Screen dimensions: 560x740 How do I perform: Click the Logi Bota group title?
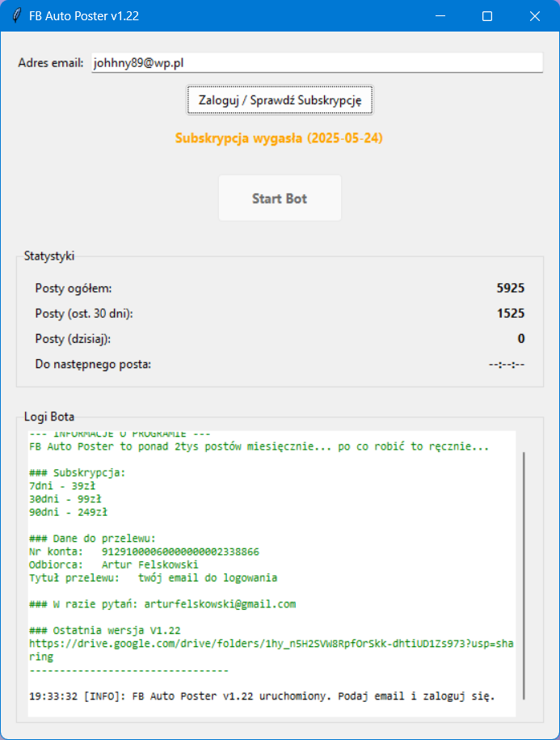49,417
